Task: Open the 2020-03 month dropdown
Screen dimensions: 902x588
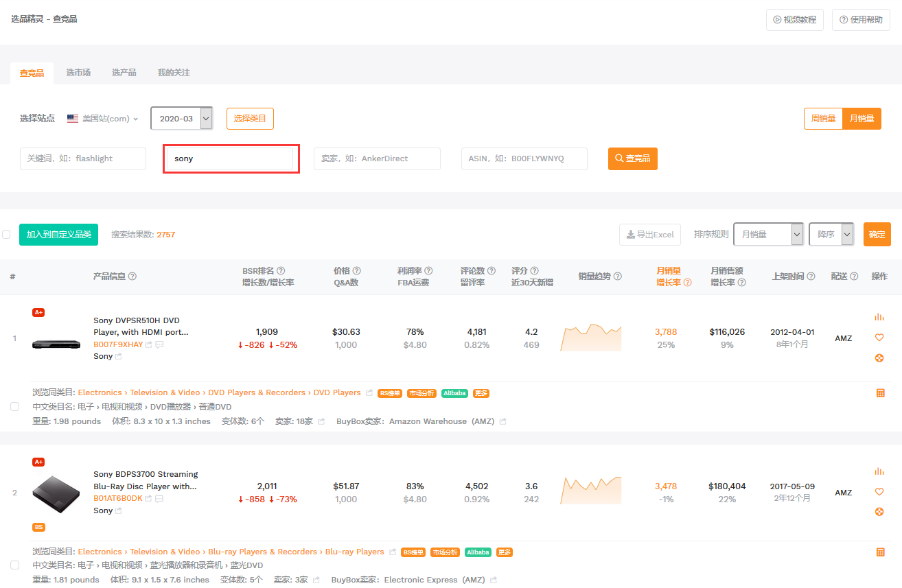Action: coord(182,119)
